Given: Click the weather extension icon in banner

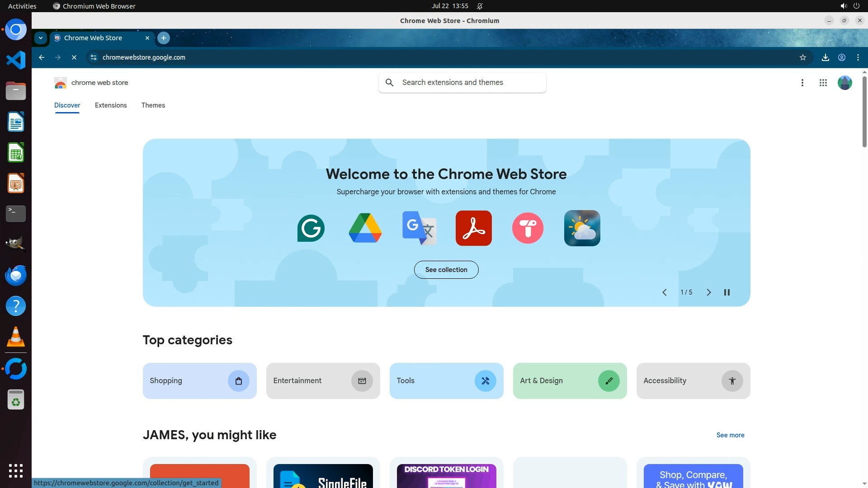Looking at the screenshot, I should 582,228.
